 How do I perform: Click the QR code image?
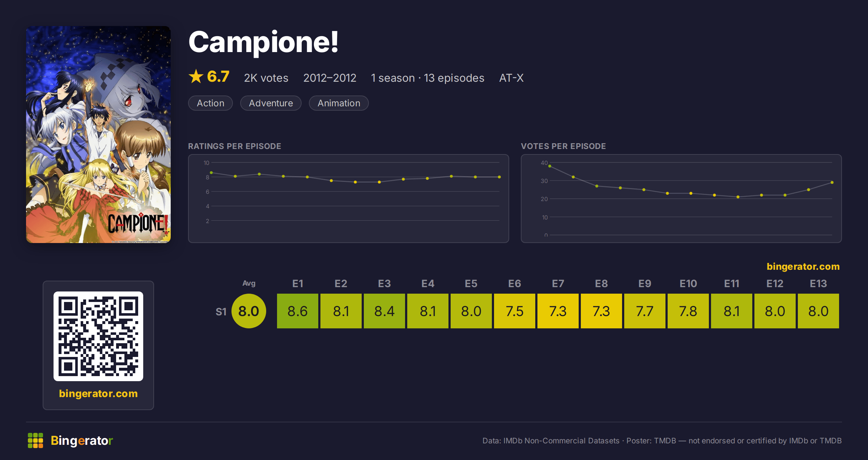(98, 336)
